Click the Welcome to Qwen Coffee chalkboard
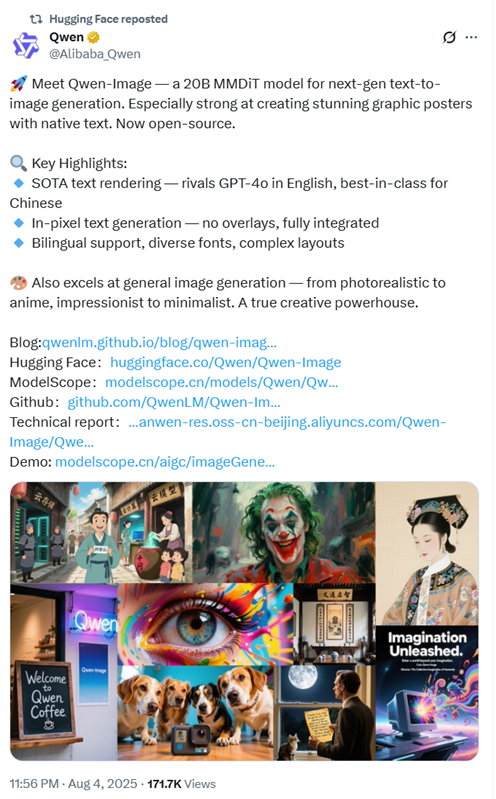The width and height of the screenshot is (496, 799). click(45, 698)
